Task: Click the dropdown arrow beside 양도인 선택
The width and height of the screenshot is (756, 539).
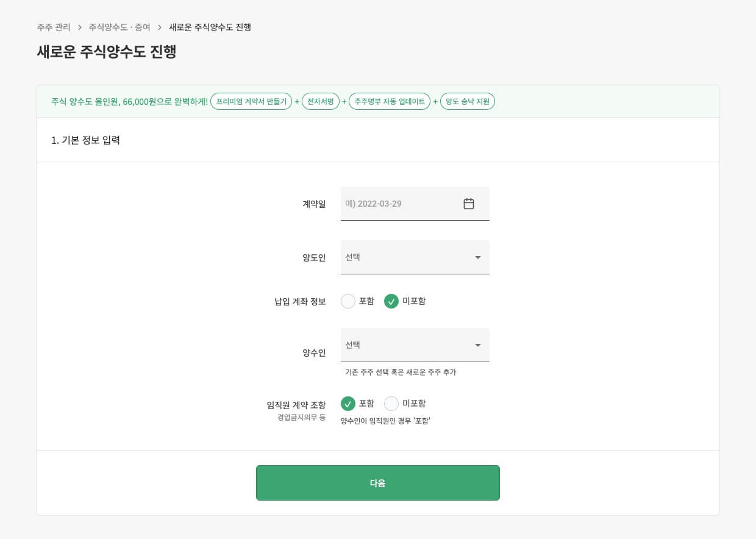Action: point(478,257)
